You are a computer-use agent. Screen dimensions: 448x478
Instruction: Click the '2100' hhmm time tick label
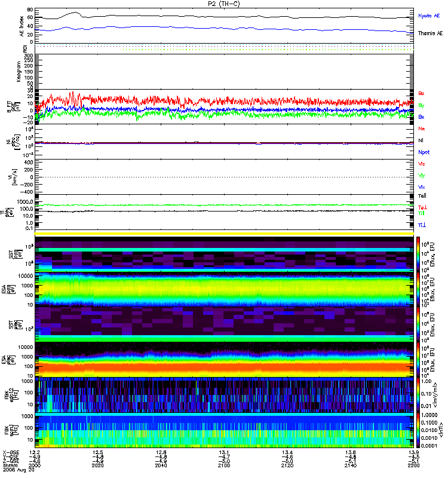click(x=224, y=465)
